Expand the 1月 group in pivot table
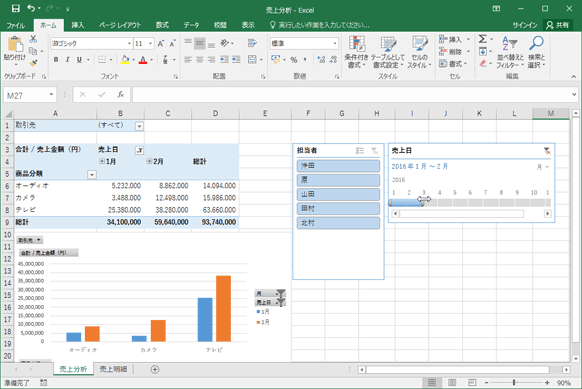 coord(102,161)
